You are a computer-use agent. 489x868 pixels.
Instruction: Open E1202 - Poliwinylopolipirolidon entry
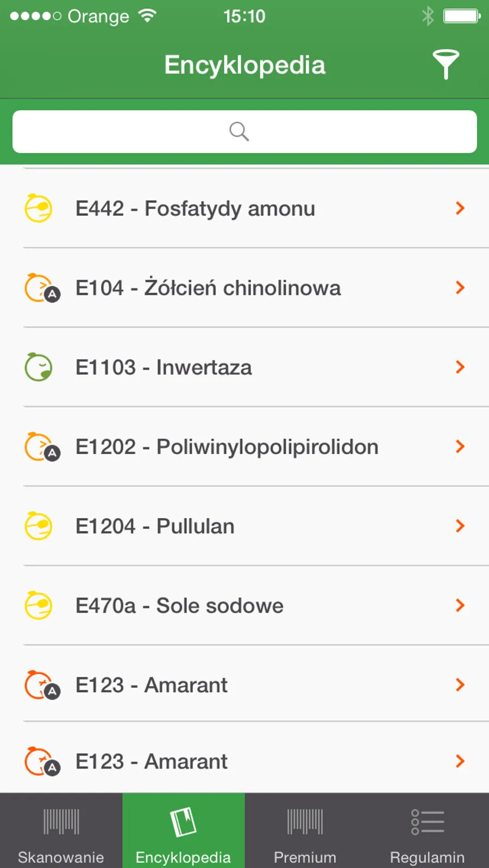pyautogui.click(x=227, y=446)
